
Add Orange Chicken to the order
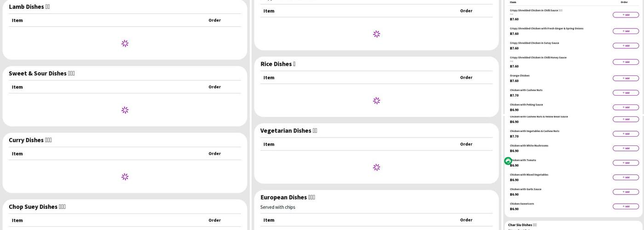626,78
